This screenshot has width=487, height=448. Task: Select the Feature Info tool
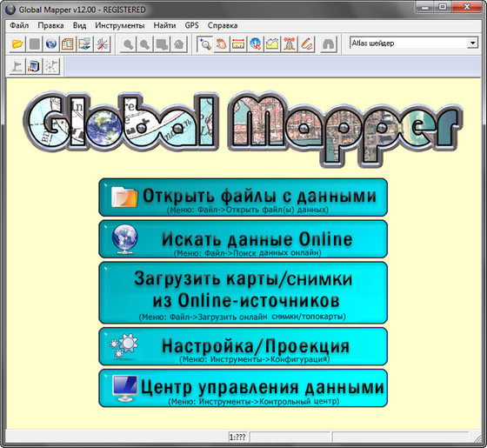pyautogui.click(x=256, y=44)
